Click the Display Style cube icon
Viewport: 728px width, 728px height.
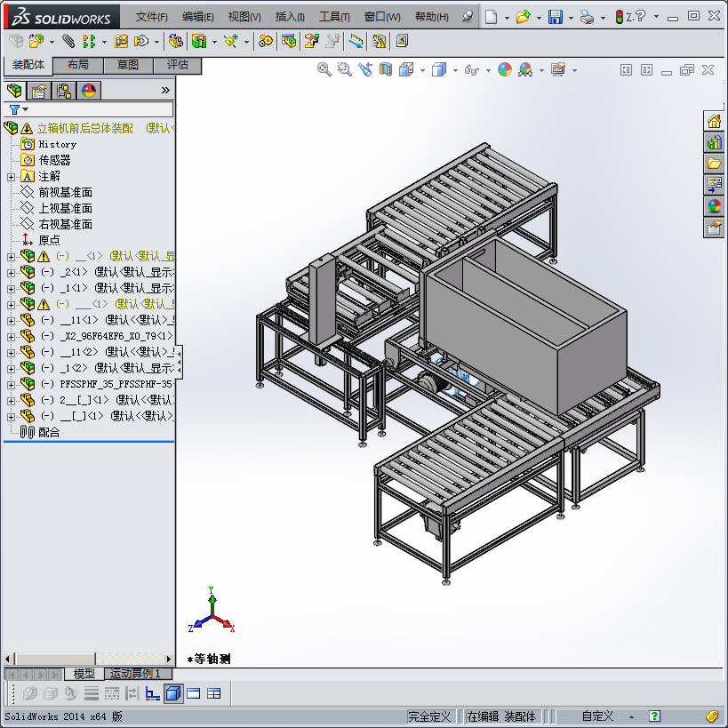pyautogui.click(x=439, y=69)
